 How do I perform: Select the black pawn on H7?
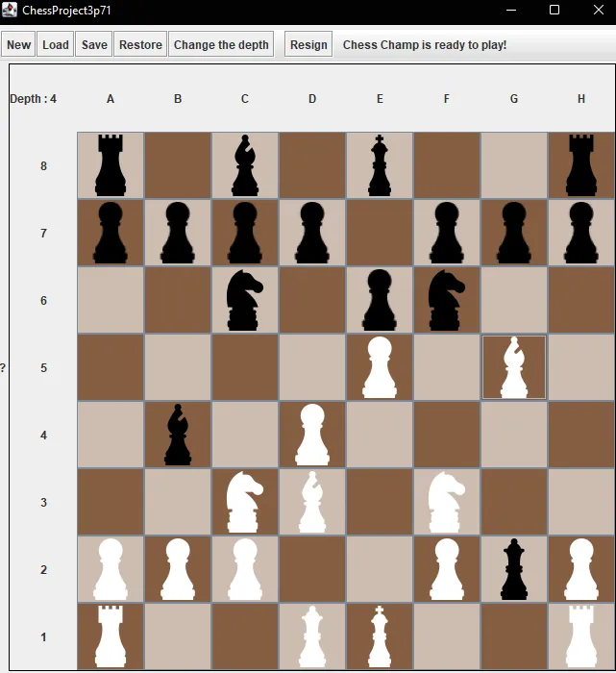[x=581, y=233]
